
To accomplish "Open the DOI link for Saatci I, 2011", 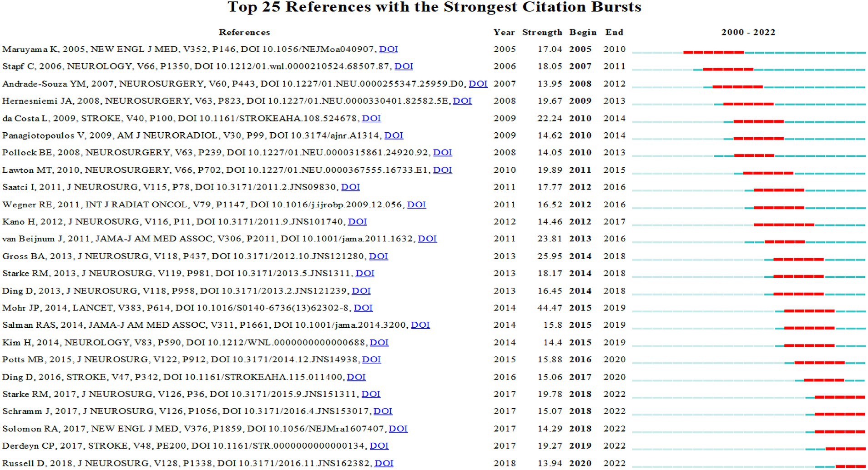I will (x=351, y=187).
